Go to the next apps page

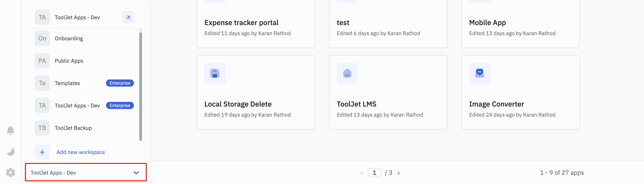tap(399, 173)
